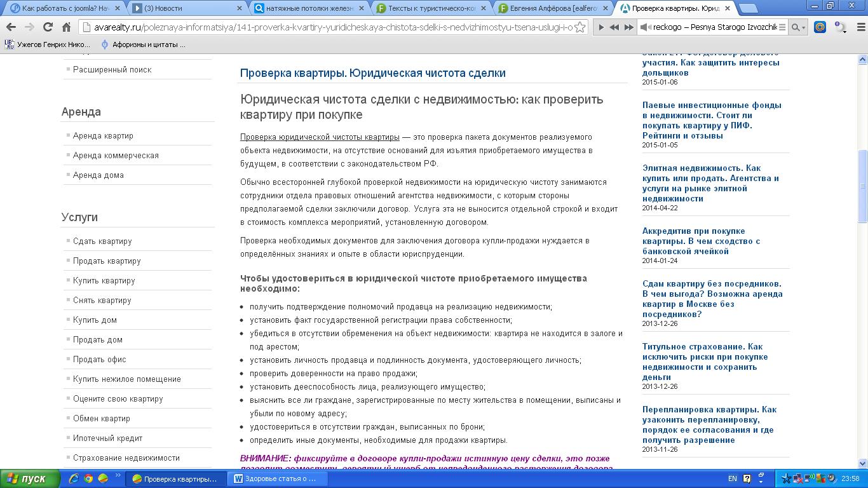Bookmark this page with the star
This screenshot has height=488, width=868.
[579, 27]
